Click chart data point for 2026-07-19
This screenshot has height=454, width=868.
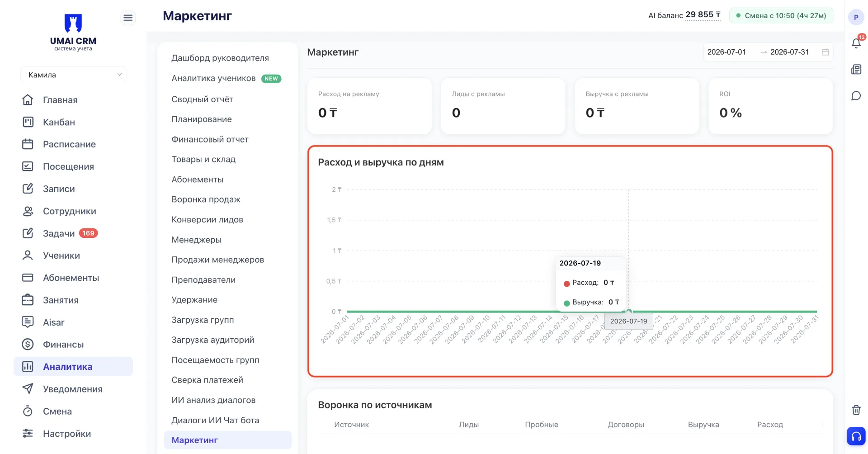(629, 311)
